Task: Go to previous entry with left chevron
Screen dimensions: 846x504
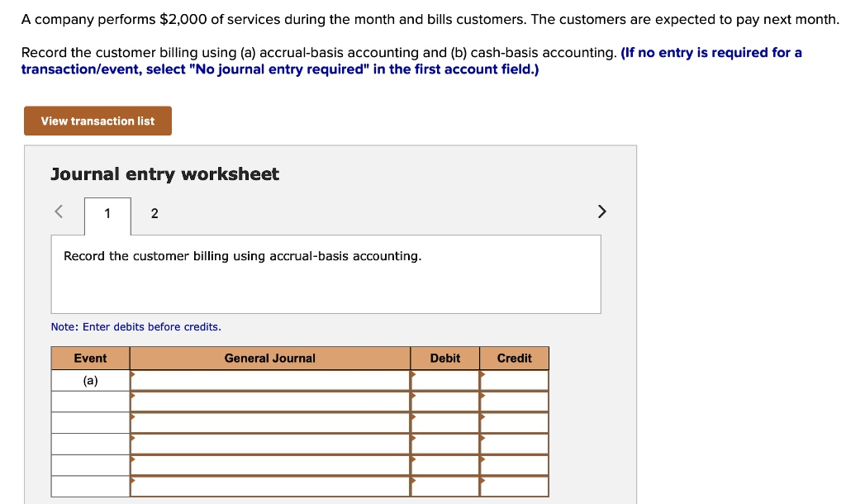Action: pos(59,212)
